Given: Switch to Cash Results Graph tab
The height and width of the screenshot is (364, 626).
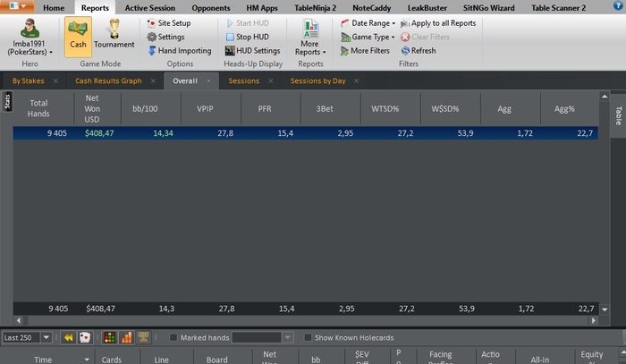Looking at the screenshot, I should pyautogui.click(x=108, y=80).
